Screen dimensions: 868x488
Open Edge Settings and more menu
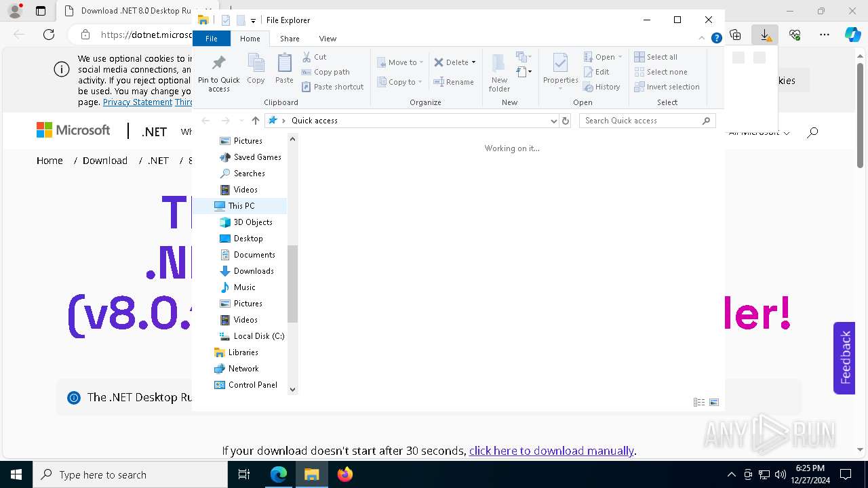pyautogui.click(x=825, y=35)
